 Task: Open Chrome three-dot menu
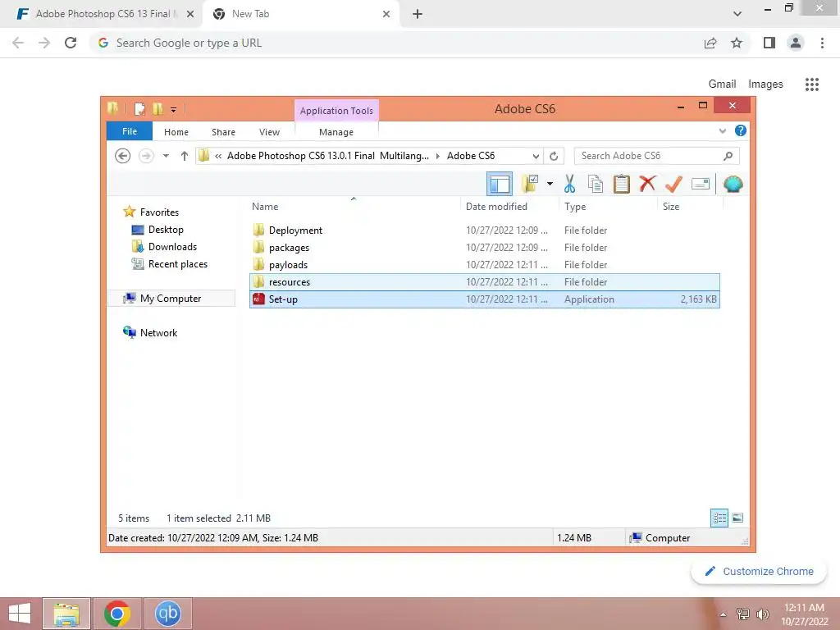822,43
